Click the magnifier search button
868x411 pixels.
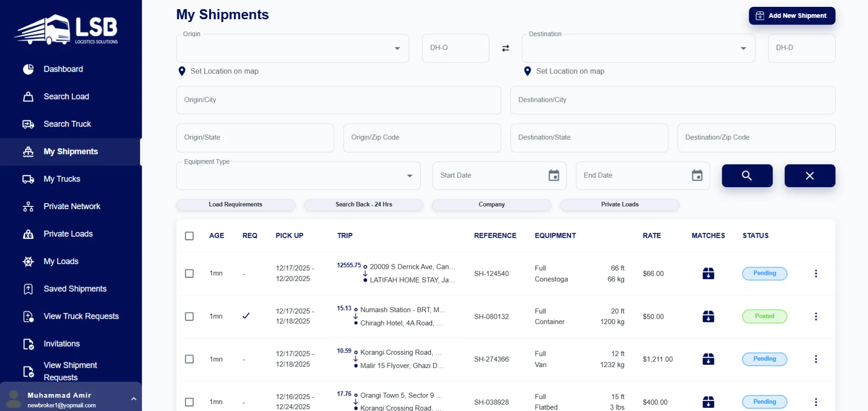pyautogui.click(x=747, y=176)
